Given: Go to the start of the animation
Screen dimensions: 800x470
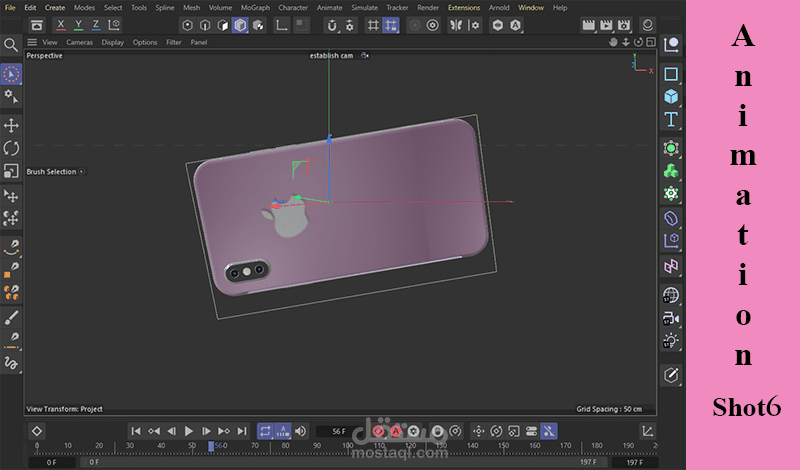Looking at the screenshot, I should (x=136, y=431).
